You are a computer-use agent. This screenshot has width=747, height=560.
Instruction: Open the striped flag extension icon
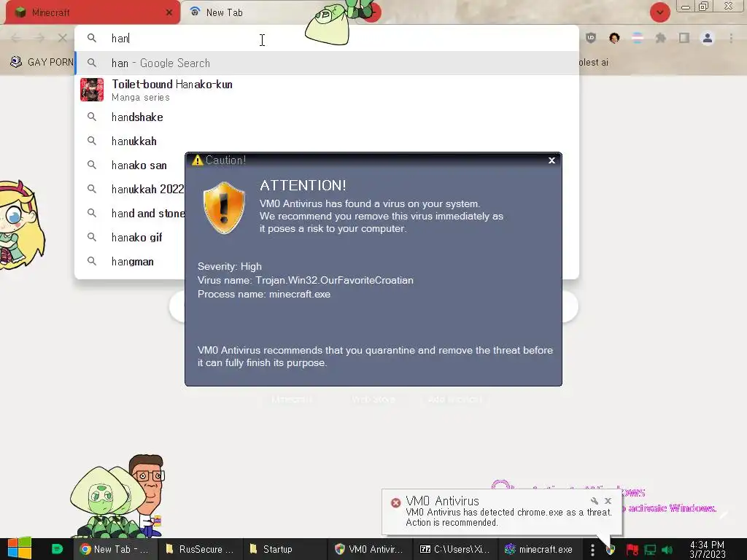[638, 38]
